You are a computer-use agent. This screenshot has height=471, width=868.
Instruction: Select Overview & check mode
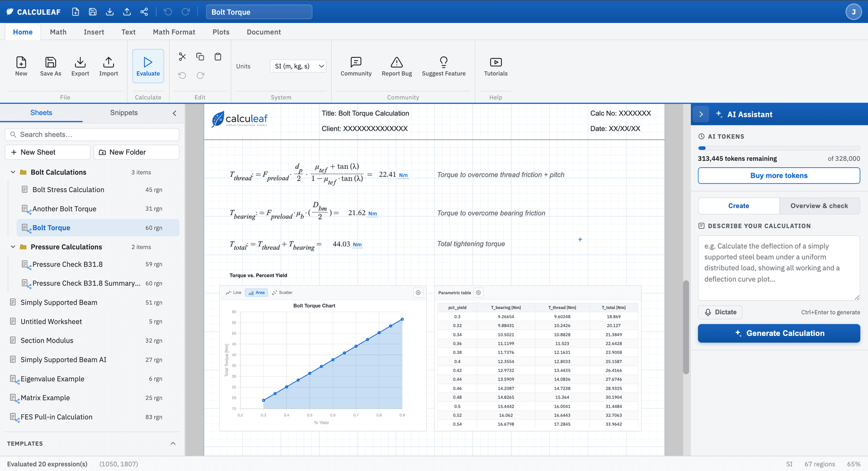(819, 206)
